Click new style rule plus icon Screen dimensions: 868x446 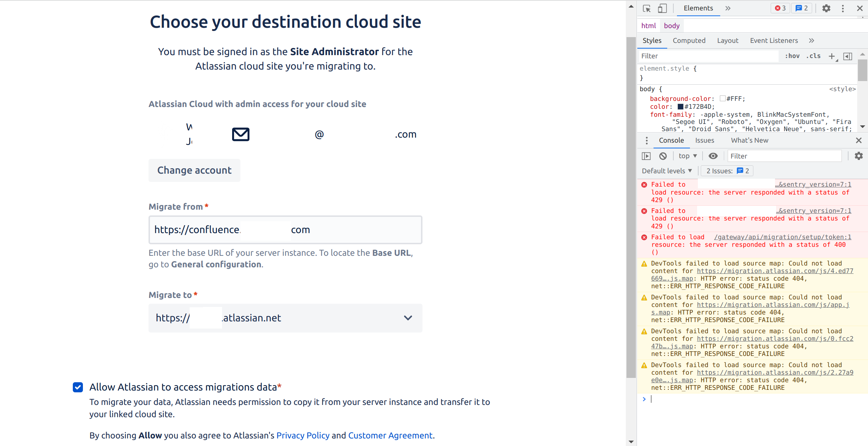pos(832,56)
